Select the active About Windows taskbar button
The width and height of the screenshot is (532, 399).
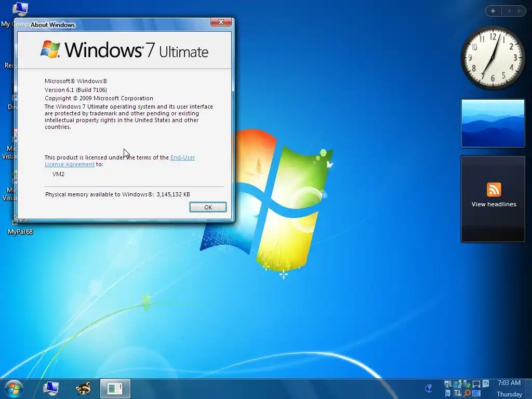pyautogui.click(x=115, y=389)
